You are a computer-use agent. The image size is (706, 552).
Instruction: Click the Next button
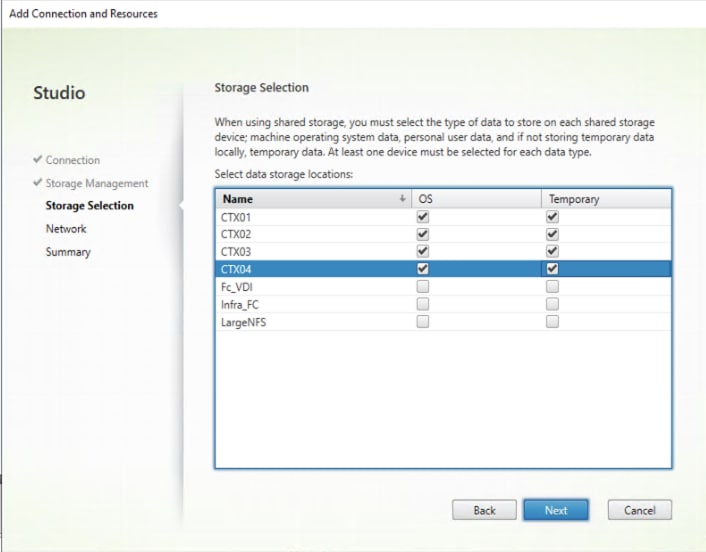click(x=556, y=510)
